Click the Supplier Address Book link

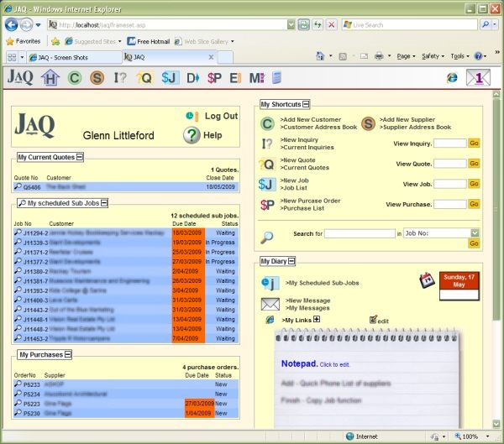click(x=415, y=128)
